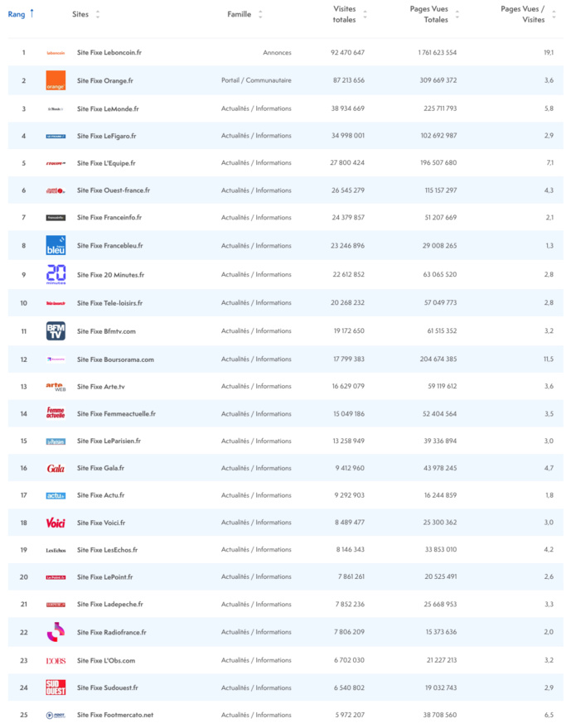Click the Pages Vues / Visites header

(523, 14)
